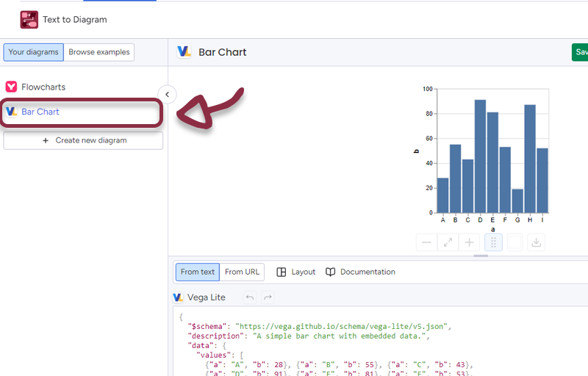
Task: Switch input mode to From URL
Action: 242,272
